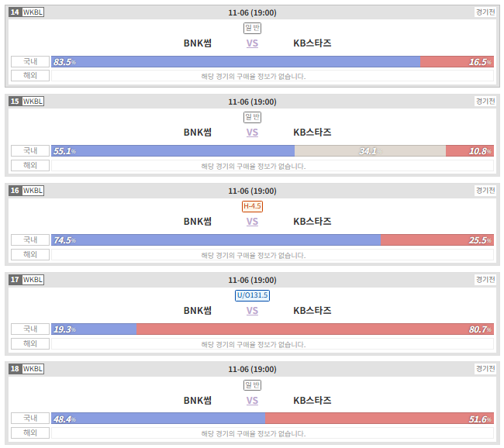Click the VS link in match 14

(252, 43)
